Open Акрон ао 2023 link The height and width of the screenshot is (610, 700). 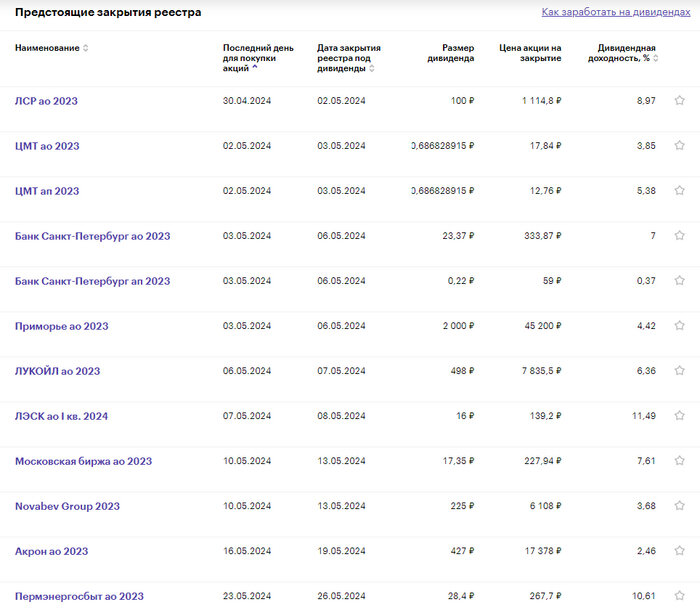52,552
